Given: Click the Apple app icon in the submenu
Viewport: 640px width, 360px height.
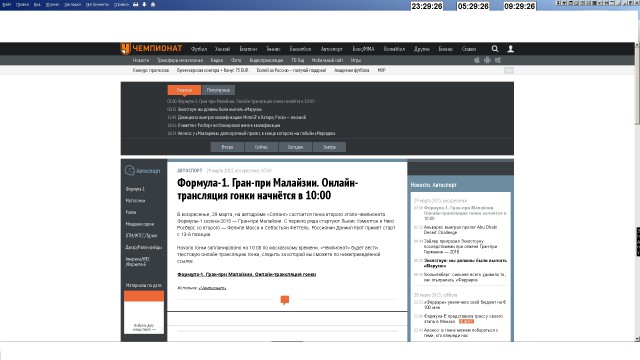Looking at the screenshot, I should 477,60.
